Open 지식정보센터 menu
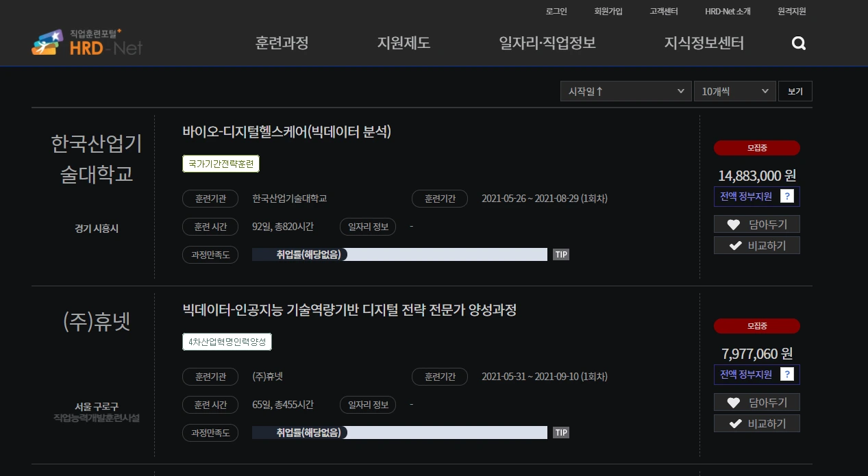This screenshot has width=868, height=476. click(x=704, y=43)
